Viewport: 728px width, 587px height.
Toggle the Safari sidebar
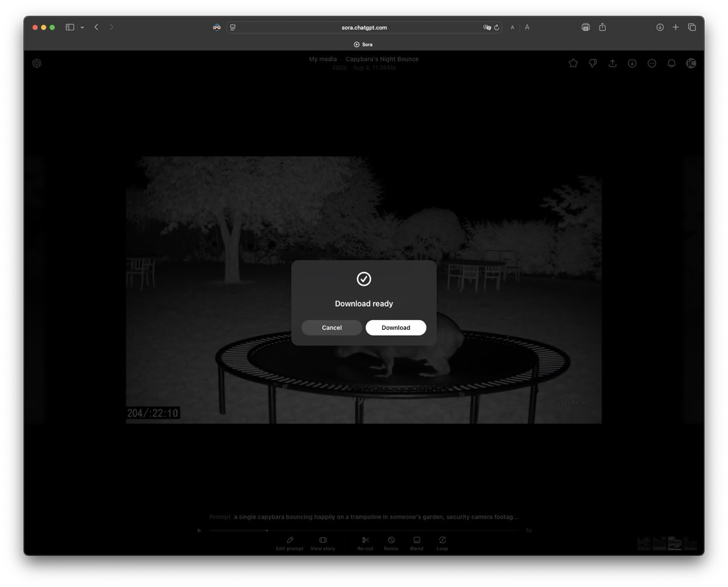[x=70, y=27]
